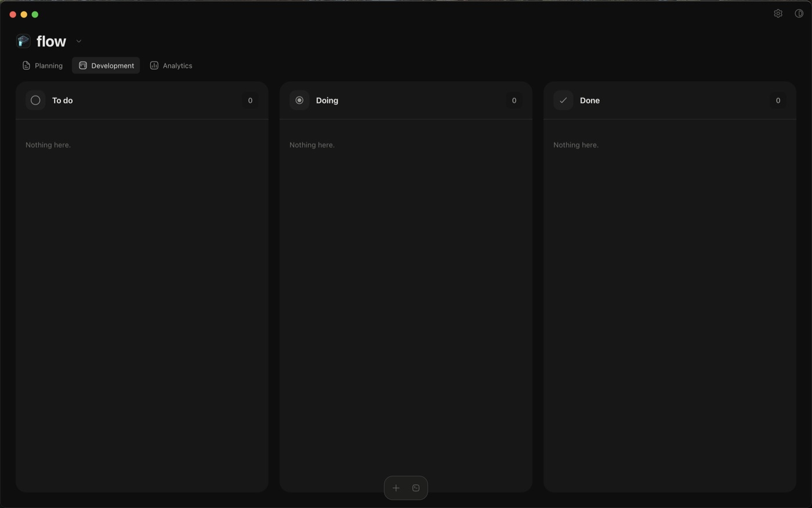This screenshot has height=508, width=812.
Task: Open the terminal command icon
Action: (x=416, y=488)
